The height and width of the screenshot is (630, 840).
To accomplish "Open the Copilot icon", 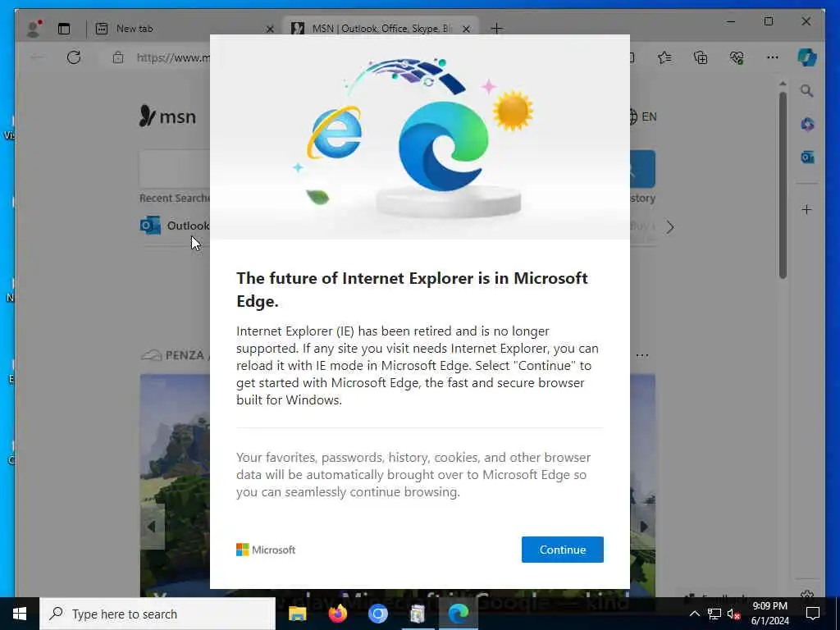I will [x=807, y=57].
